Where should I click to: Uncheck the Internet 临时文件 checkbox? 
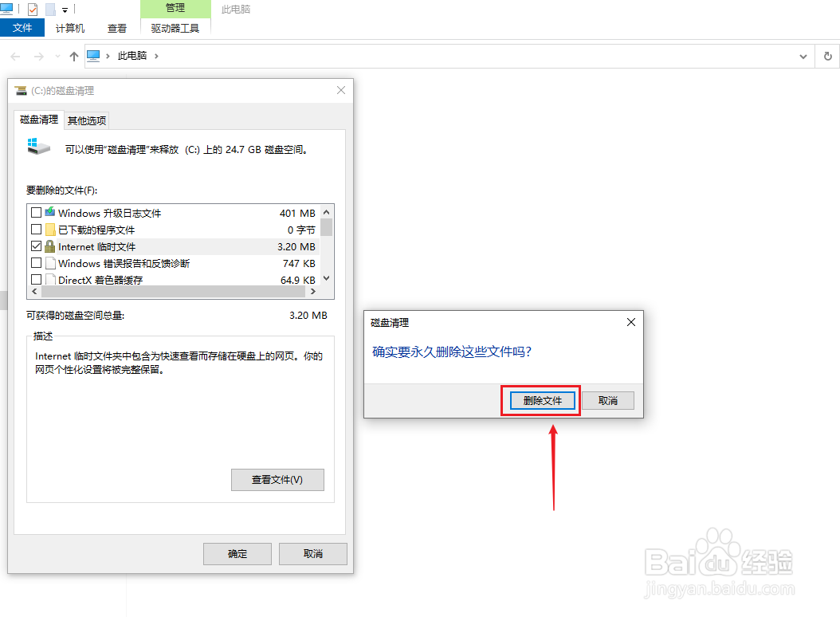[x=36, y=246]
